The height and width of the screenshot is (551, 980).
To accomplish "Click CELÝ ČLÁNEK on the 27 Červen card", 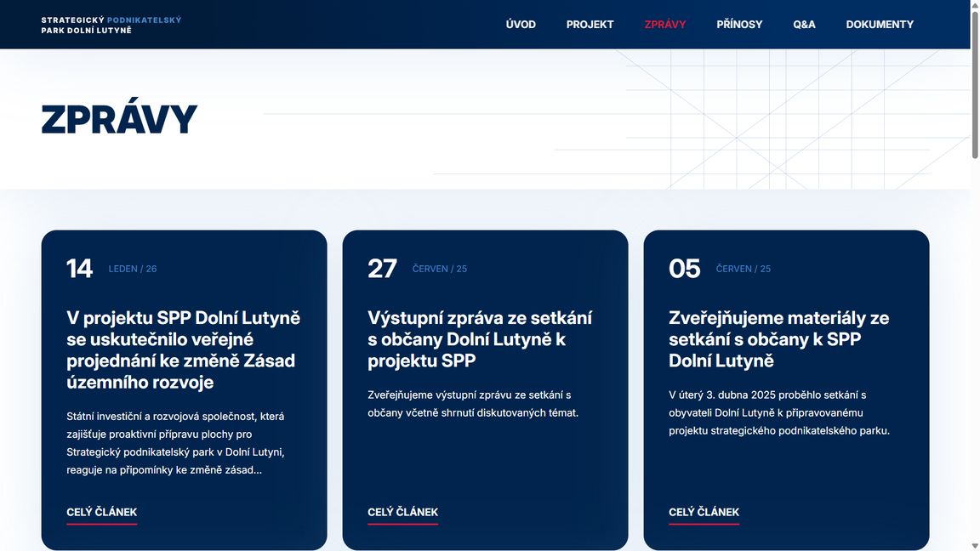I will tap(402, 512).
